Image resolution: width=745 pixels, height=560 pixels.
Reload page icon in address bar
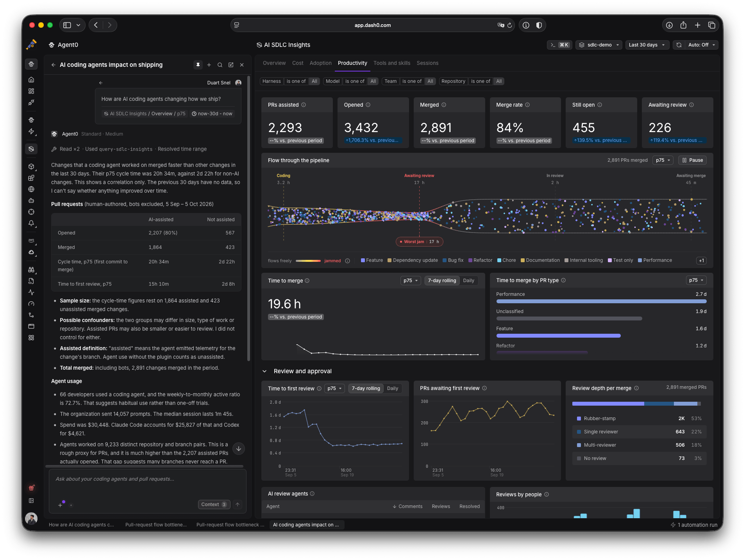[x=509, y=25]
